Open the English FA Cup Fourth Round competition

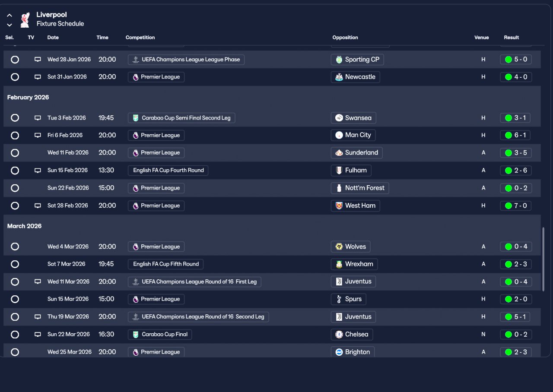click(168, 170)
